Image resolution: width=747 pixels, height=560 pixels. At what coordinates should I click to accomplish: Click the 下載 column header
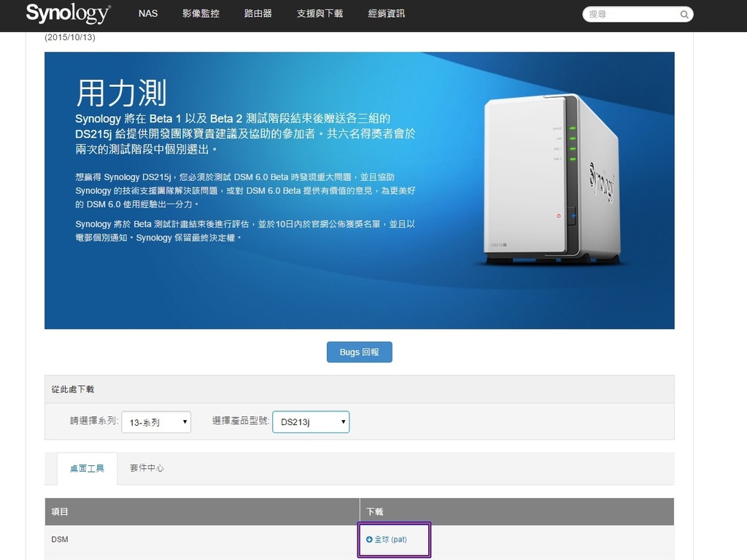click(375, 512)
